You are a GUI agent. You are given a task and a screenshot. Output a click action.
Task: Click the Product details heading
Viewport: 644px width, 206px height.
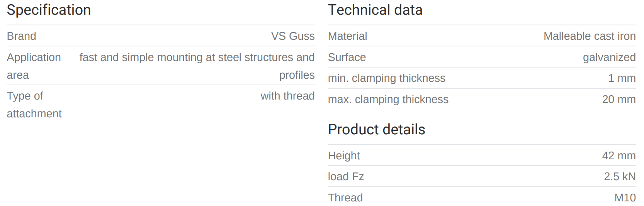(x=376, y=130)
